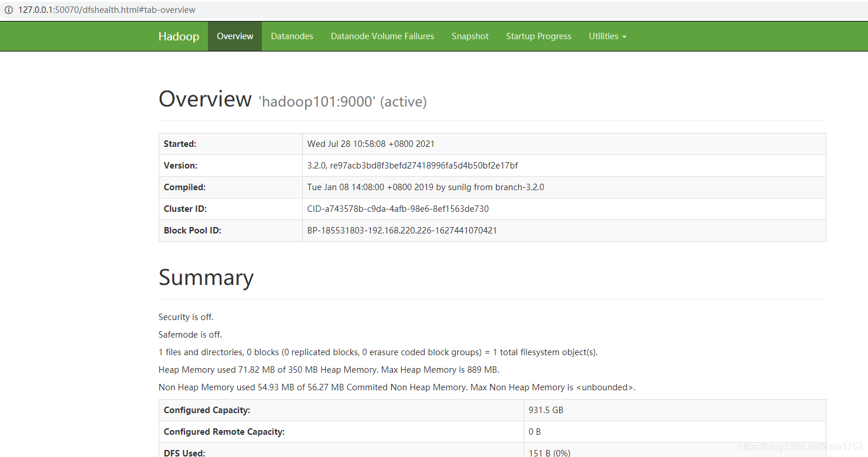Screen dimensions: 868x457
Task: Click the 'Security is off.' line
Action: click(x=186, y=317)
